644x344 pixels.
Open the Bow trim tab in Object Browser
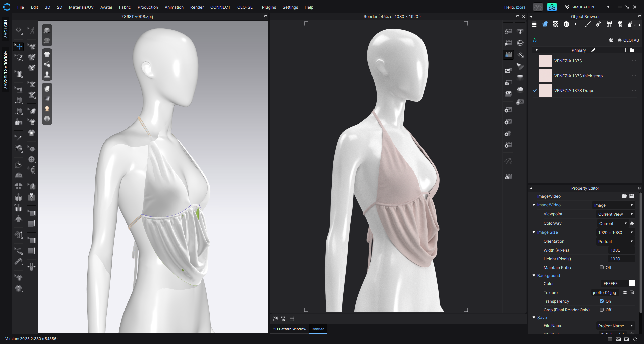pyautogui.click(x=609, y=24)
